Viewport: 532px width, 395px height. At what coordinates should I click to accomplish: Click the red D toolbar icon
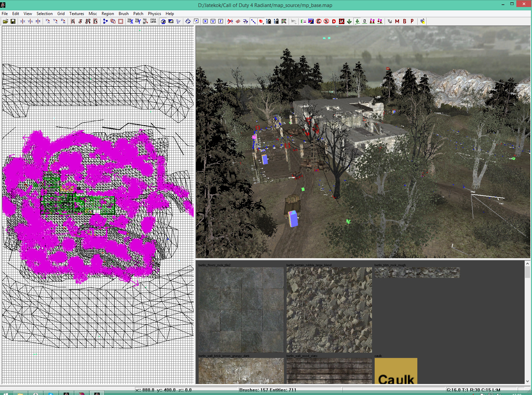334,21
